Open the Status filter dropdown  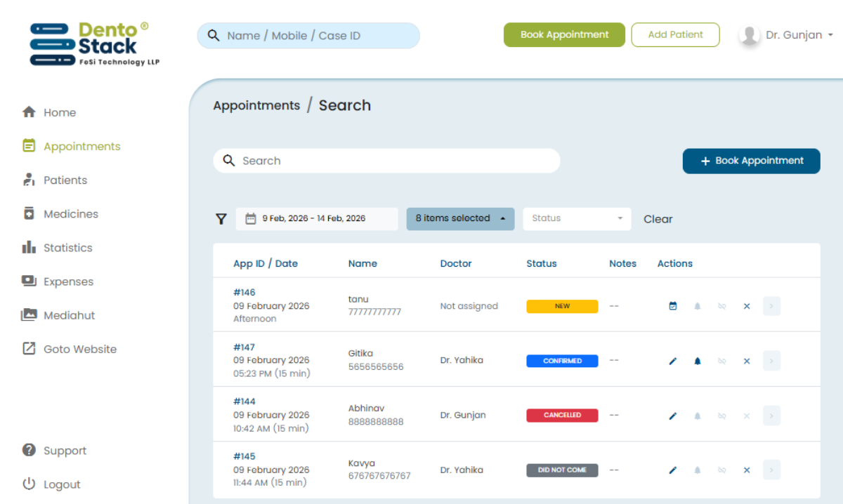point(576,218)
